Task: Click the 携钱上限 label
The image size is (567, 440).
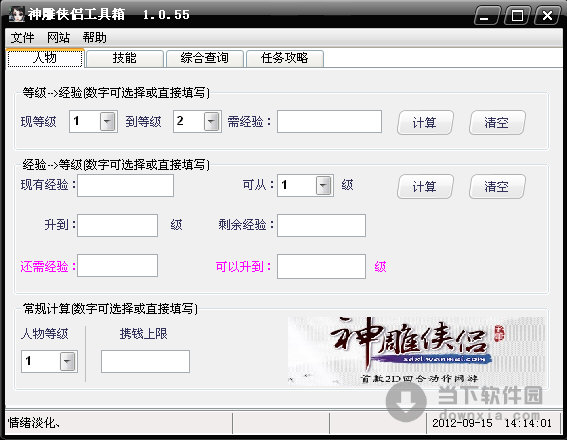Action: coord(144,334)
